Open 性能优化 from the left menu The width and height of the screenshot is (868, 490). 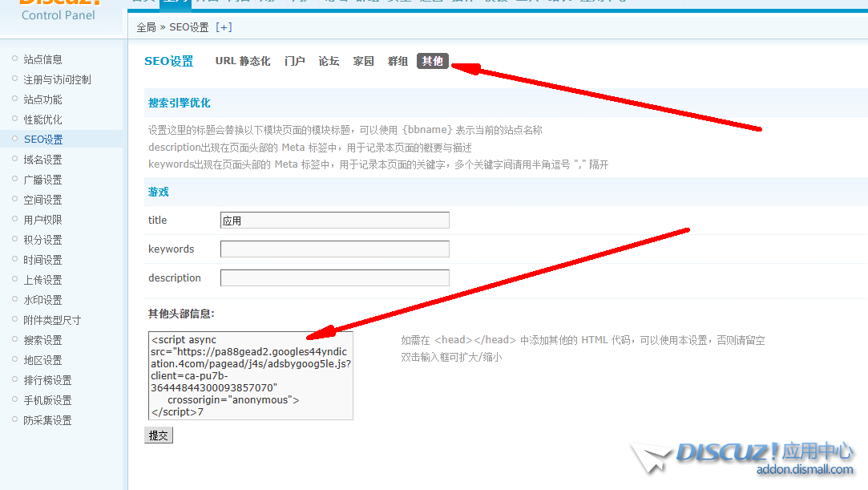click(42, 119)
